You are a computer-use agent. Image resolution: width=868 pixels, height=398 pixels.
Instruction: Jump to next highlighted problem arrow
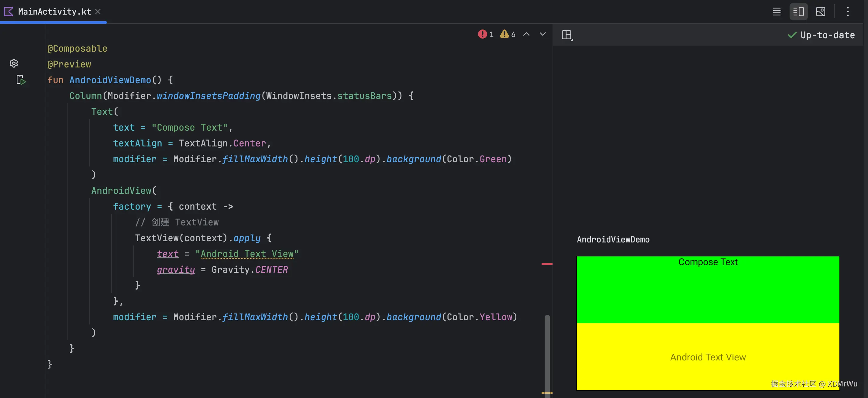click(542, 34)
